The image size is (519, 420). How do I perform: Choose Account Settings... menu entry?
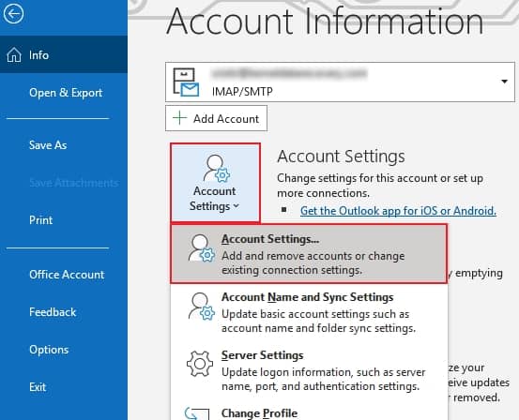tap(309, 254)
